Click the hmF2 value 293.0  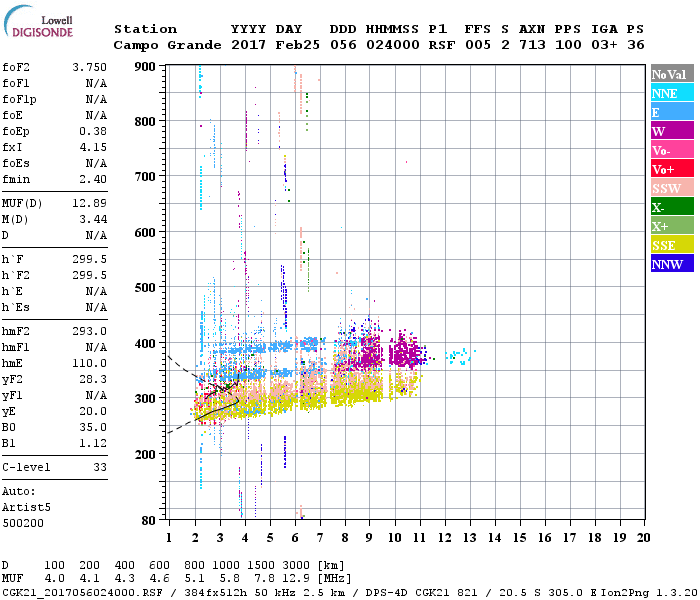click(x=89, y=331)
